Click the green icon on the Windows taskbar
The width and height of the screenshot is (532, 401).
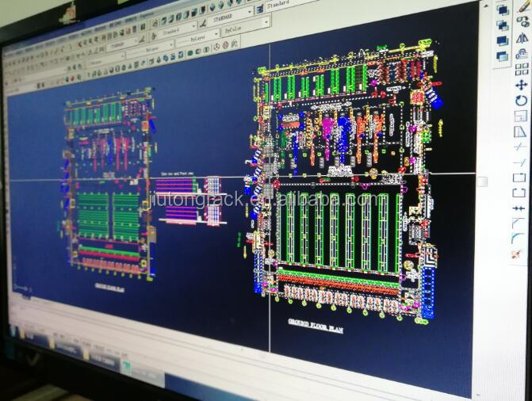pyautogui.click(x=127, y=367)
